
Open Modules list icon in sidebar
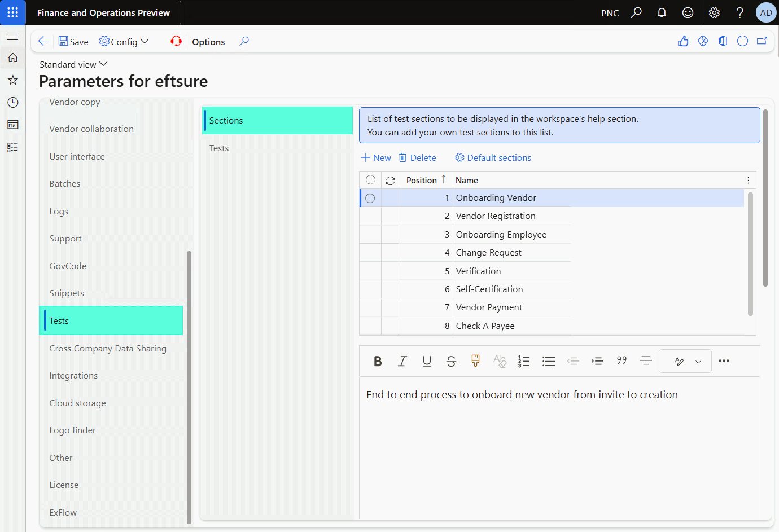click(12, 147)
